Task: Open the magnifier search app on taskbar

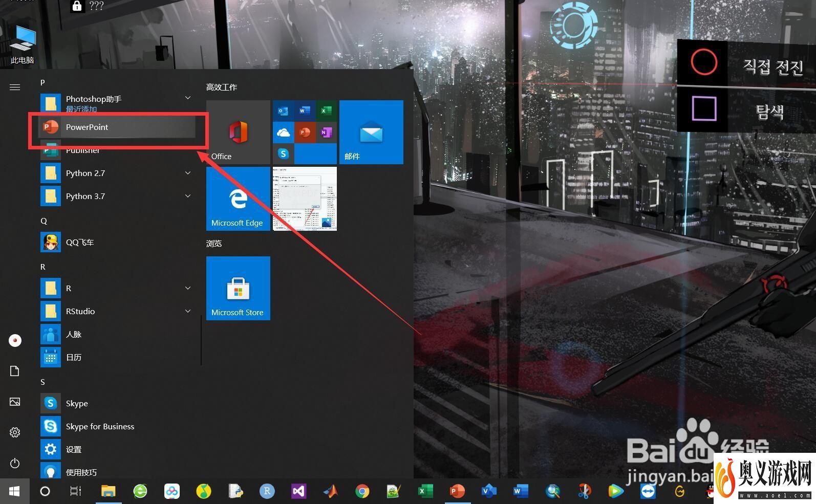Action: [x=552, y=491]
